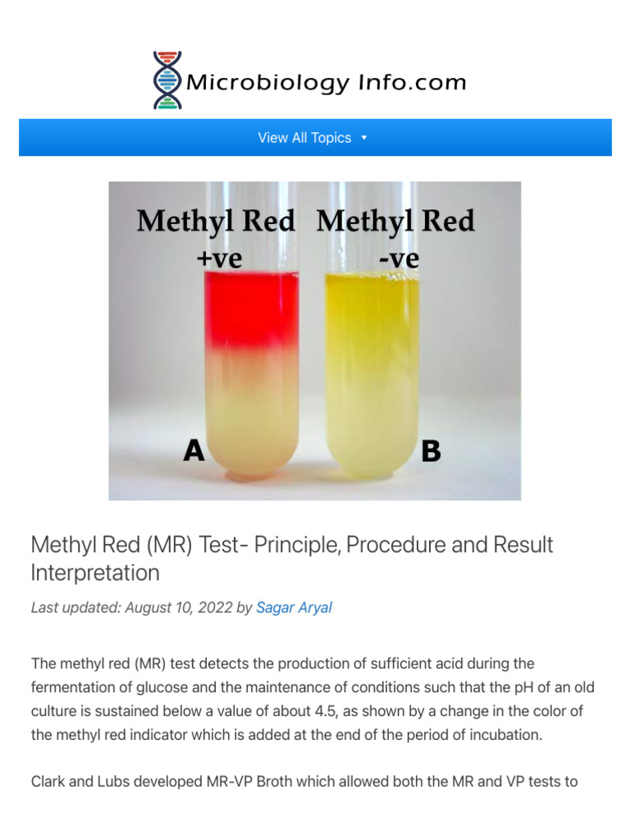The height and width of the screenshot is (840, 630).
Task: Click the '+ve' label on the left tube
Action: pyautogui.click(x=219, y=258)
